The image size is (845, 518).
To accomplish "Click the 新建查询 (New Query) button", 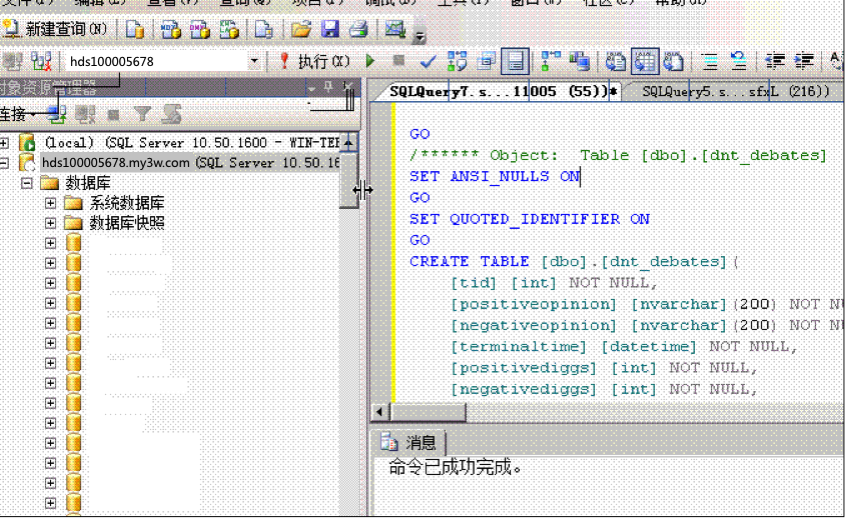I will pos(57,29).
